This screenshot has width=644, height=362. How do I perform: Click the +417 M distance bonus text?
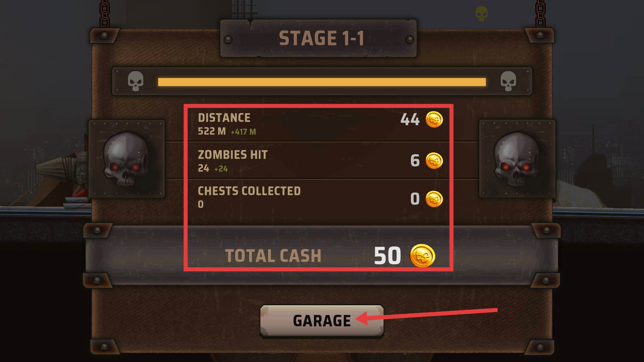click(x=243, y=132)
